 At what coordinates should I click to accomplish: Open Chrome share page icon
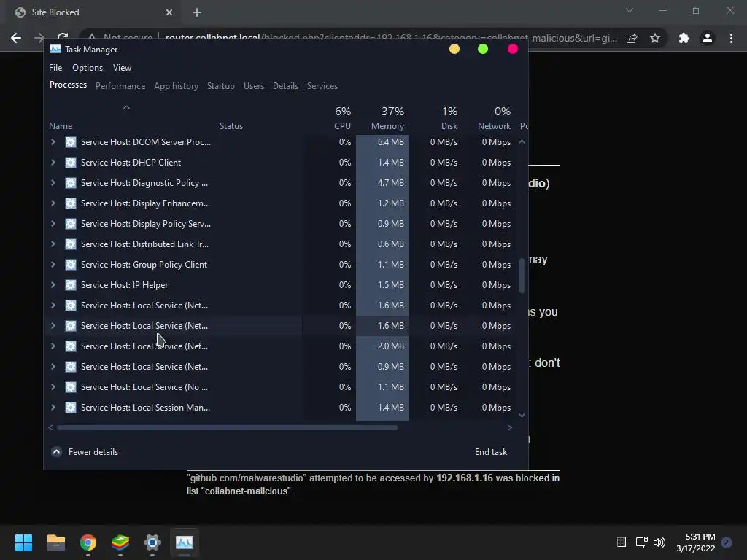pyautogui.click(x=632, y=38)
